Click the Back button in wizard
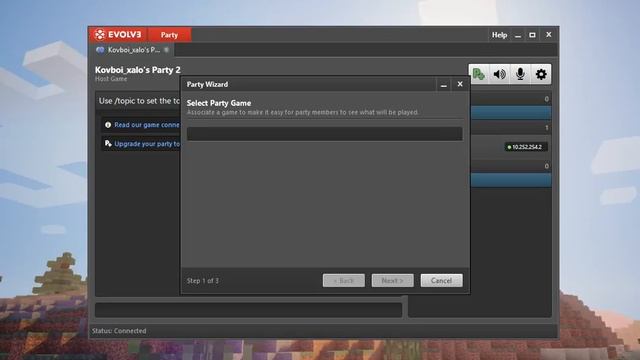Viewport: 640px width, 360px height. (x=344, y=280)
